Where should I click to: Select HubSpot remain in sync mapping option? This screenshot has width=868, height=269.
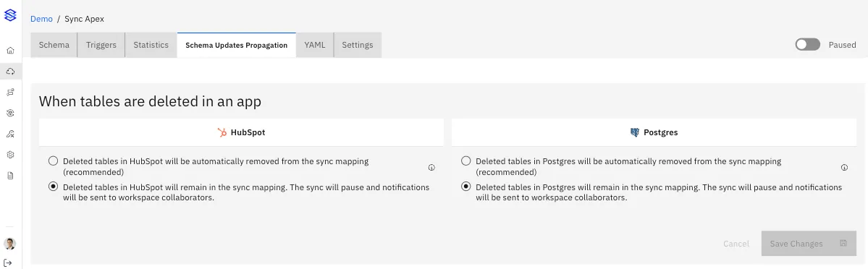pyautogui.click(x=53, y=187)
